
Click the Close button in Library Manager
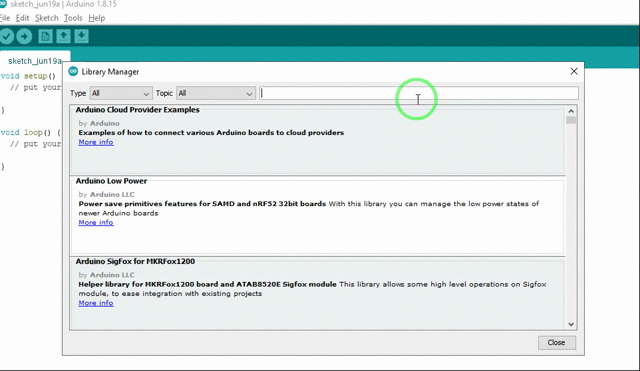[557, 342]
